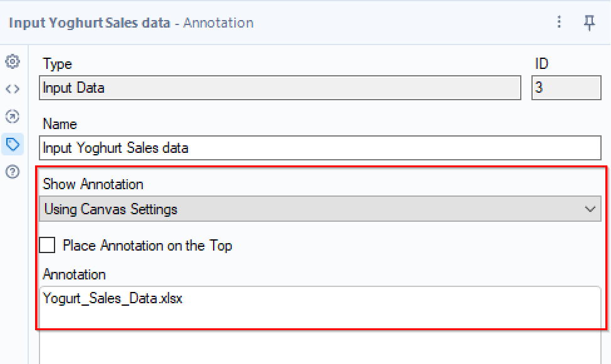The width and height of the screenshot is (611, 364).
Task: Click the chevron arrow of Using Canvas Settings
Action: click(590, 209)
